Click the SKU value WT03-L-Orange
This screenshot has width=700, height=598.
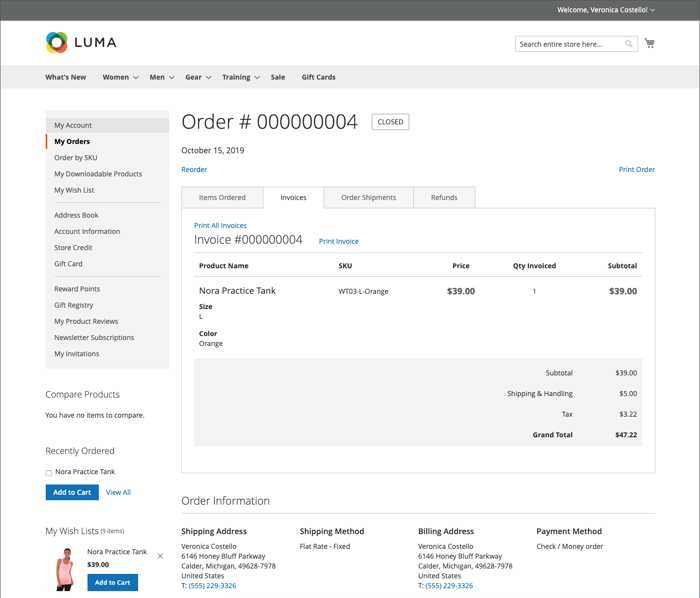[363, 291]
